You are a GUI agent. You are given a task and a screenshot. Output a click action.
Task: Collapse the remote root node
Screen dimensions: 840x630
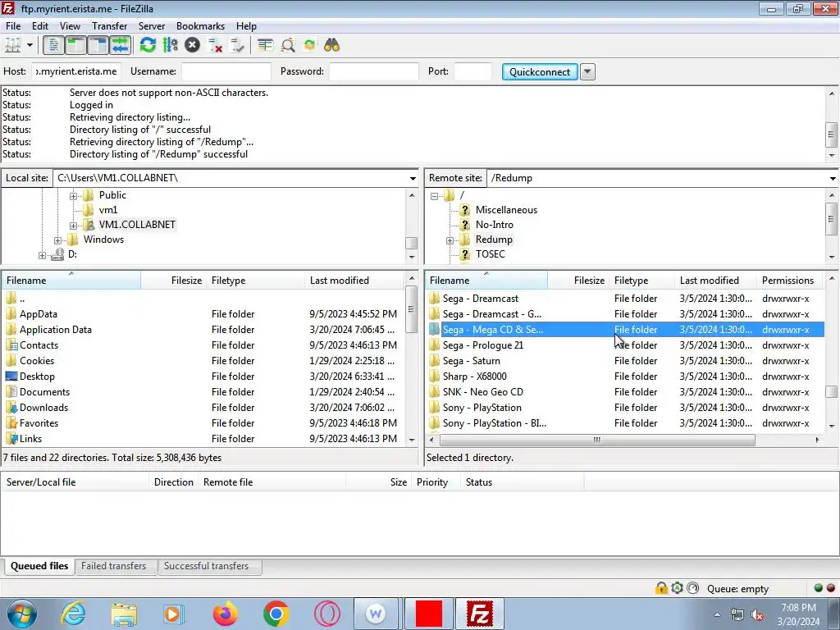coord(435,196)
